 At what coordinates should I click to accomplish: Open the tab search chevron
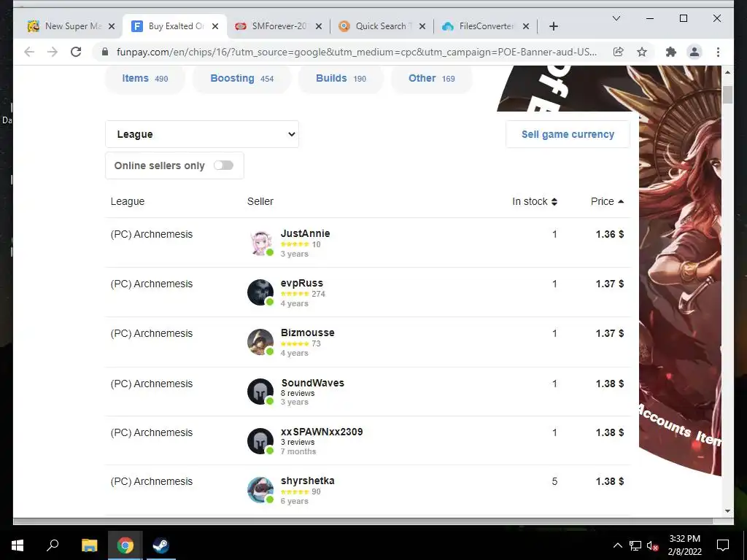coord(616,18)
